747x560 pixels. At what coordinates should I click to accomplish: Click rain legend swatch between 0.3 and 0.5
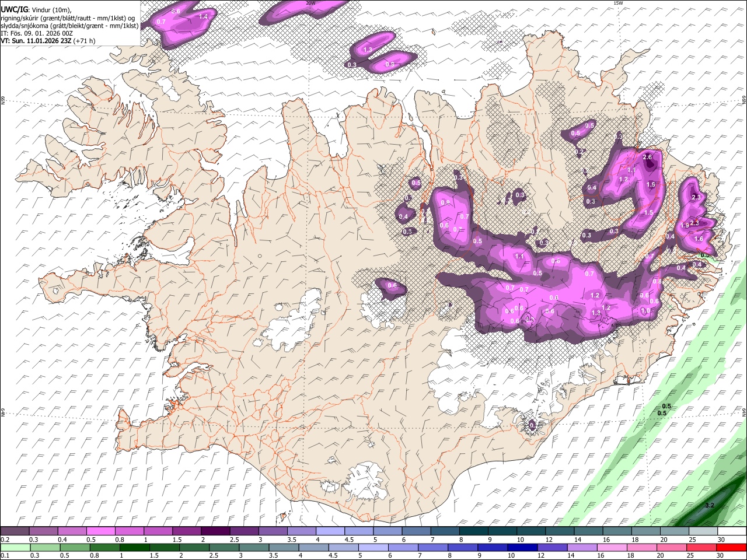click(x=44, y=547)
